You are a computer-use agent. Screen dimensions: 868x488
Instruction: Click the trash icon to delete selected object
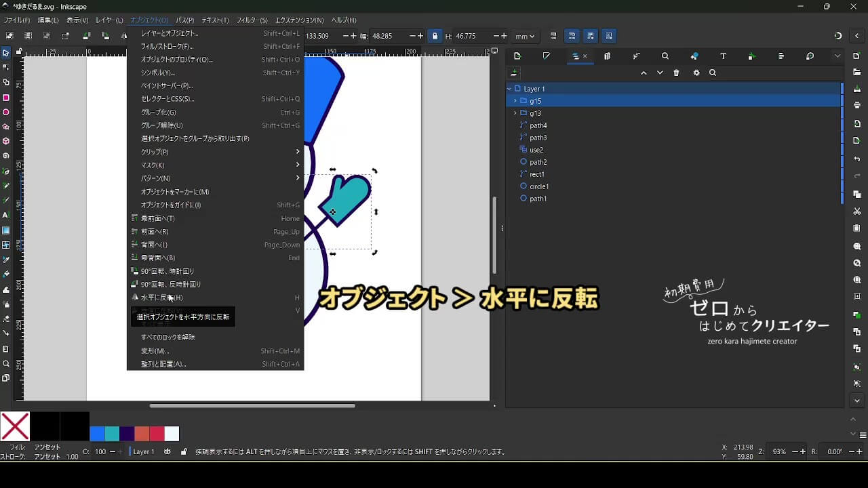(676, 73)
